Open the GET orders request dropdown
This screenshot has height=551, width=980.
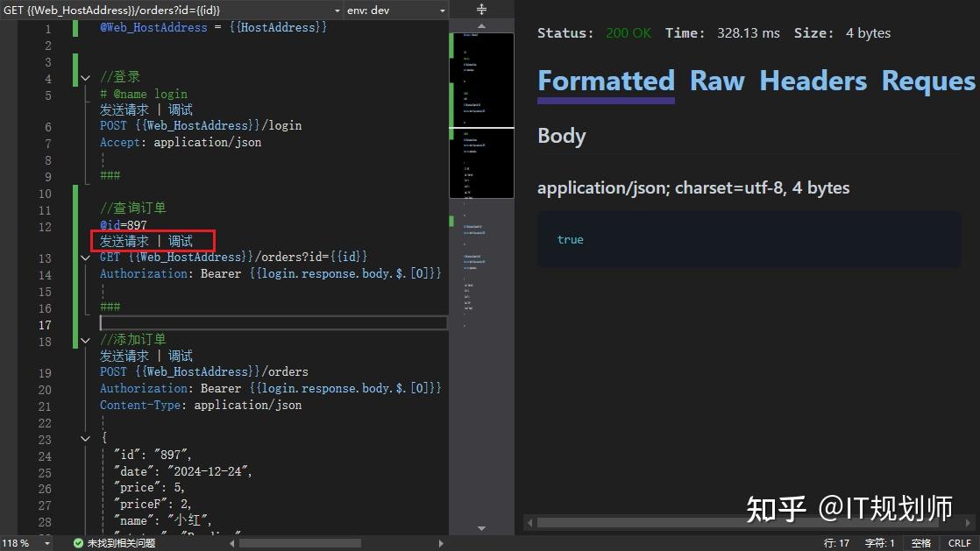pyautogui.click(x=336, y=10)
